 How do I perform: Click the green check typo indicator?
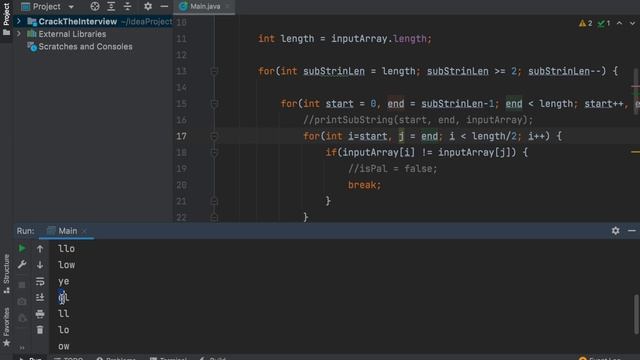[x=604, y=23]
